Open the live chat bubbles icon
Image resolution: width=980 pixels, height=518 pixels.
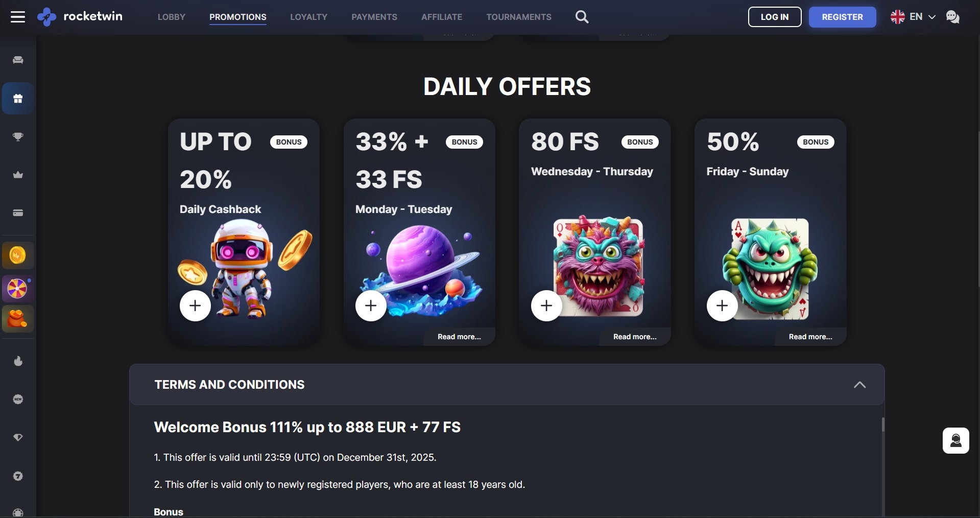[x=952, y=17]
